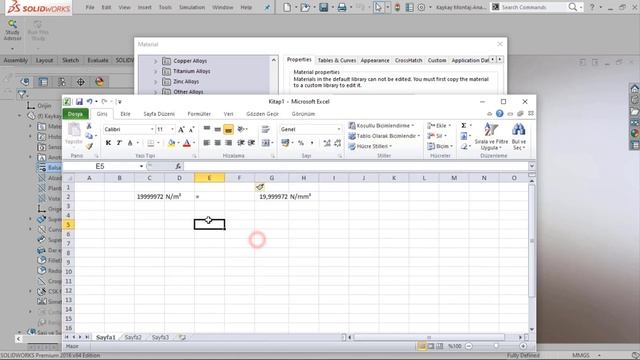This screenshot has width=640, height=360.
Task: Click the Excel zoom slider
Action: click(x=496, y=346)
